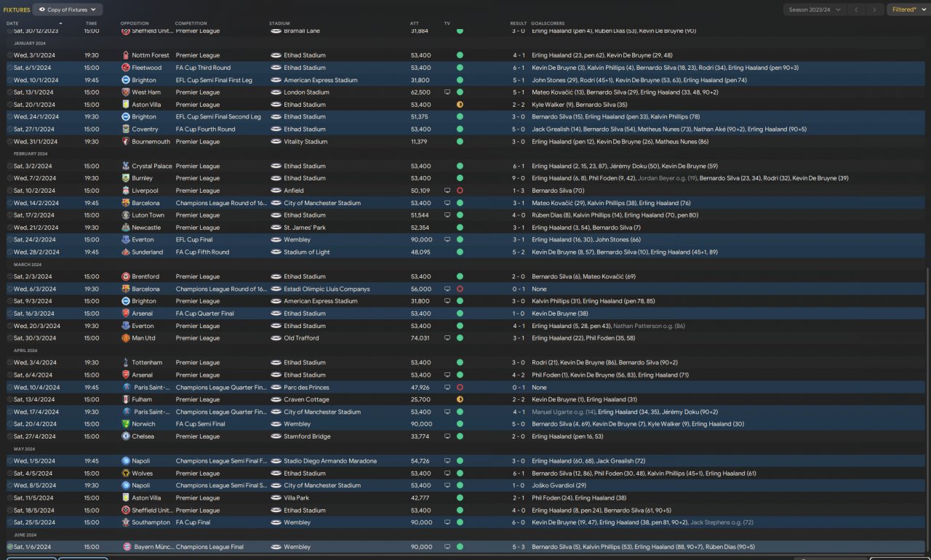Sort fixtures by the Opposition column header
Viewport: 931px width, 560px height.
point(135,23)
